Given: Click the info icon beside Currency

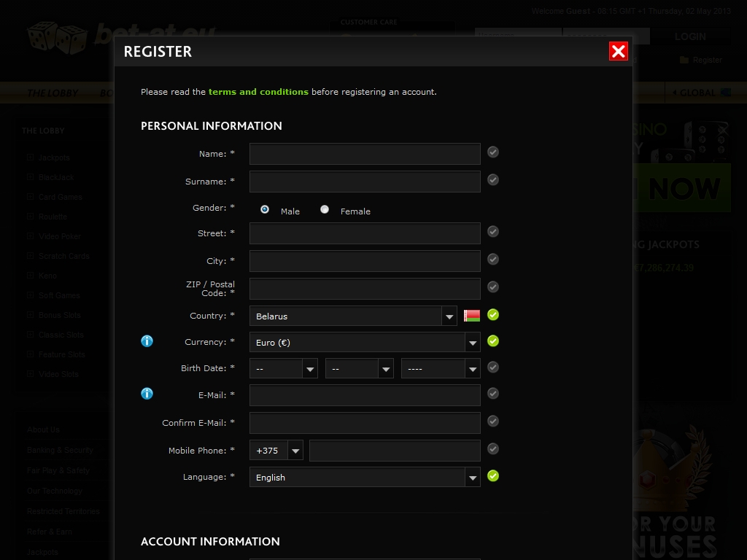Looking at the screenshot, I should tap(147, 341).
